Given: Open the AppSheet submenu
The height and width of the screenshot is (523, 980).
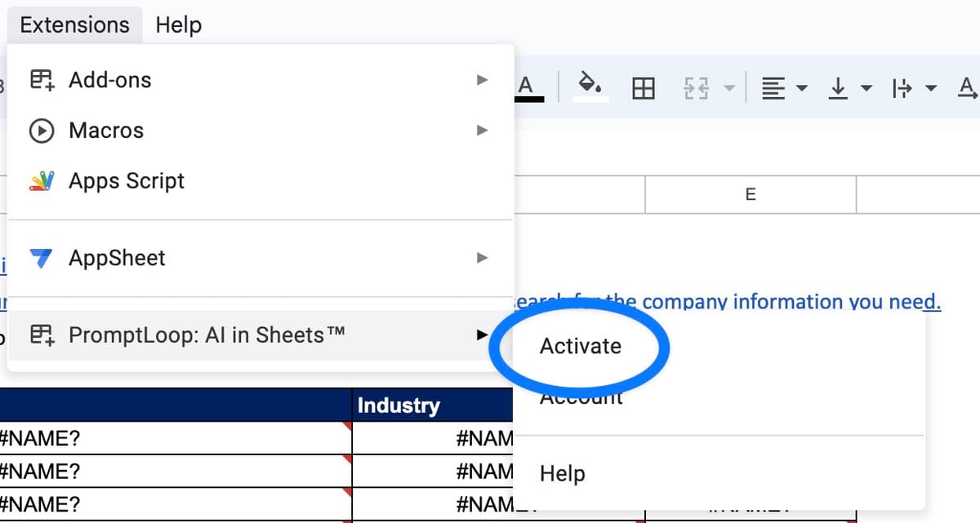Looking at the screenshot, I should click(261, 259).
